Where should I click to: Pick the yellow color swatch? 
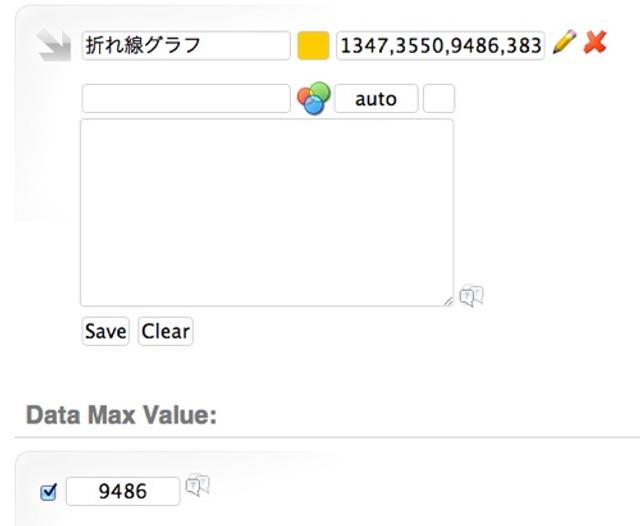313,45
